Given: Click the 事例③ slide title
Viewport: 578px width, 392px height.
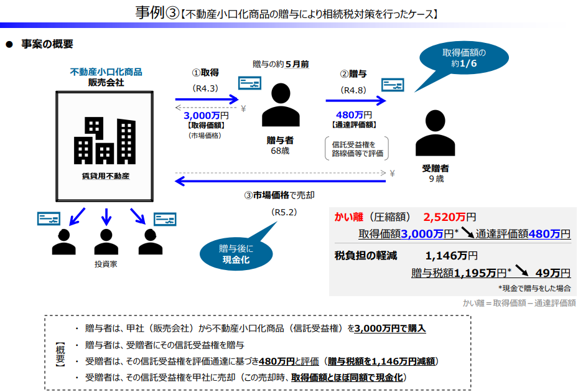Looking at the screenshot, I should 158,12.
